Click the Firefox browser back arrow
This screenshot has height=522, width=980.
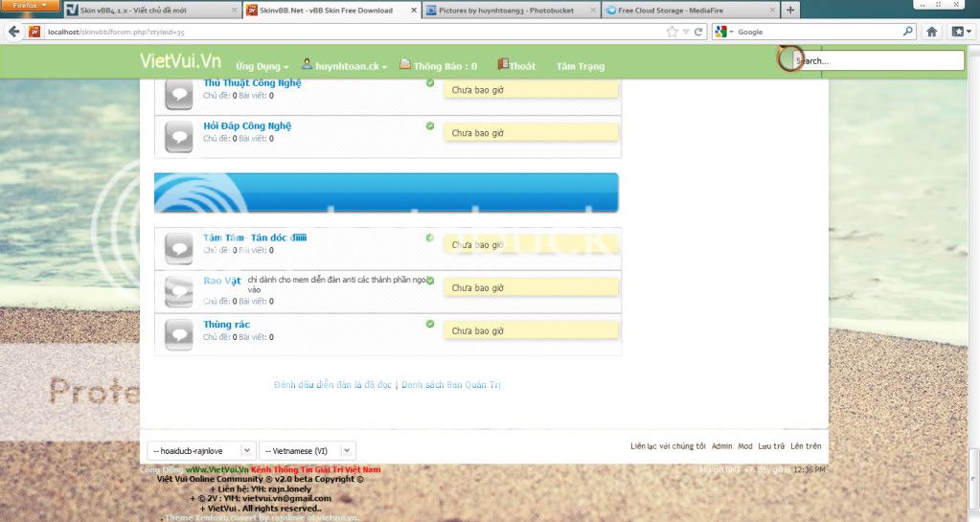click(x=13, y=32)
